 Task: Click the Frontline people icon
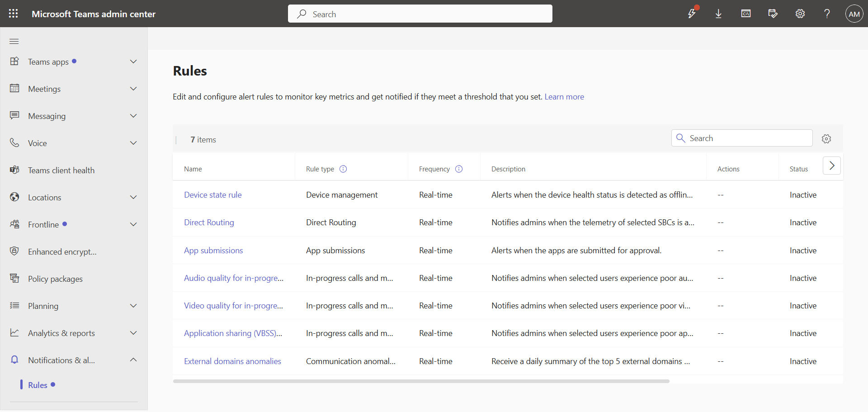(14, 224)
